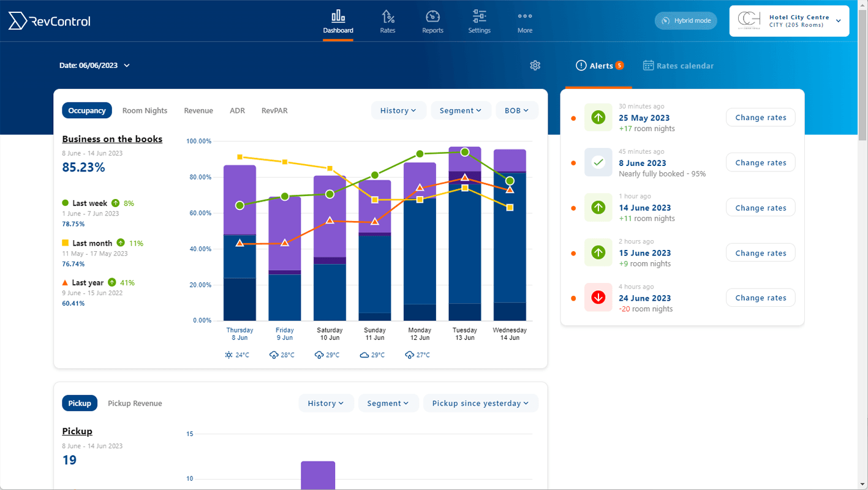Viewport: 868px width, 490px height.
Task: Open the Reports section
Action: point(432,21)
